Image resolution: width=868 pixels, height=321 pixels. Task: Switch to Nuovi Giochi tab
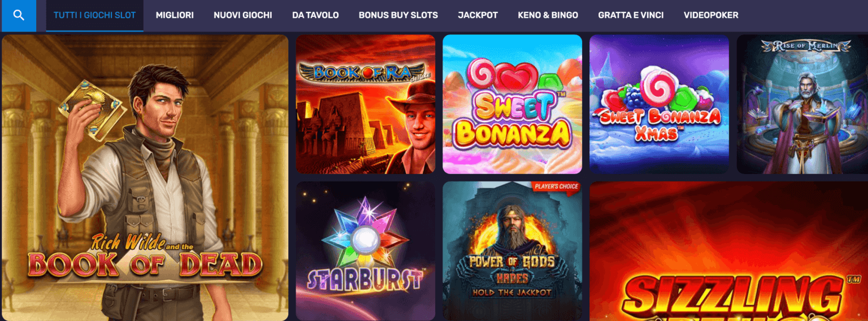pyautogui.click(x=243, y=15)
